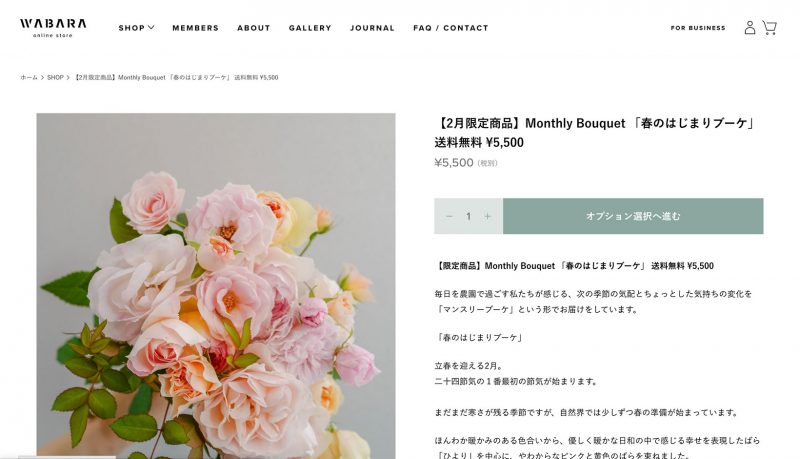Click the ホーム breadcrumb link
Viewport: 800px width, 459px height.
pyautogui.click(x=29, y=78)
